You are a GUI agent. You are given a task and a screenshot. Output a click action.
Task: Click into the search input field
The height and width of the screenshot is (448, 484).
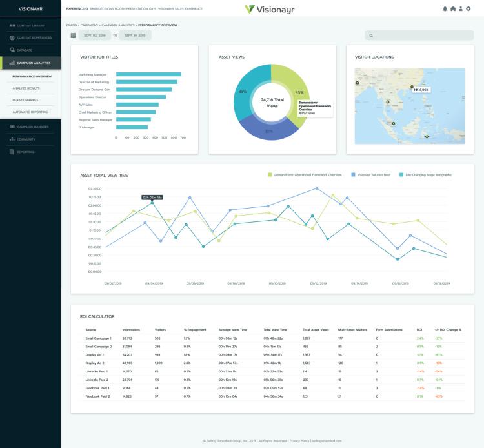pos(419,36)
